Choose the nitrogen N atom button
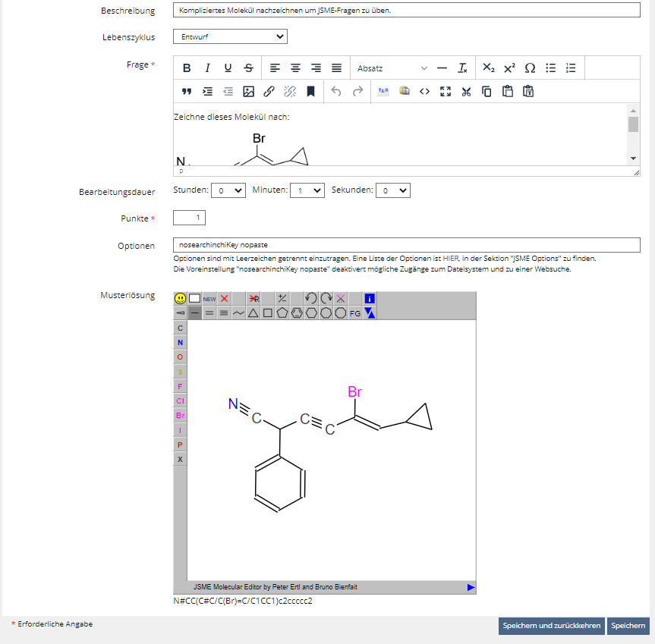 [x=180, y=342]
